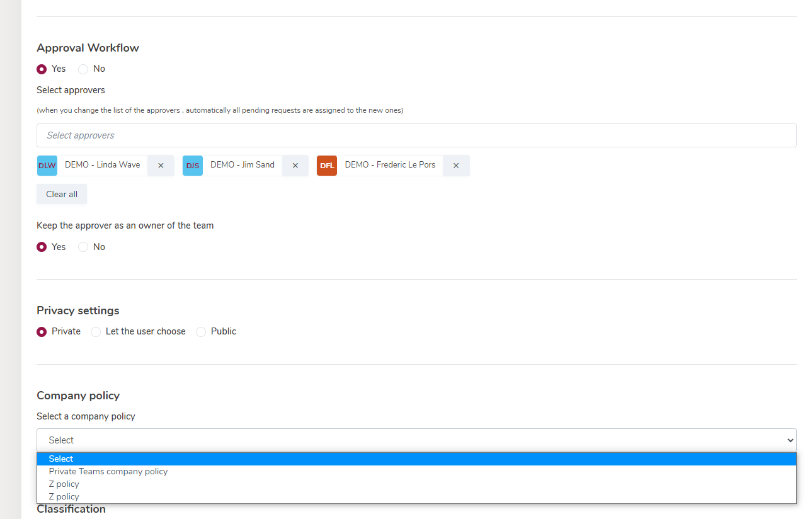
Task: Select Yes for Approval Workflow
Action: pyautogui.click(x=42, y=69)
